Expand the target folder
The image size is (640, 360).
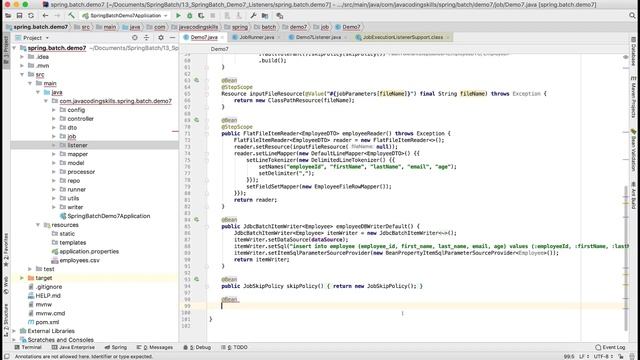pos(22,278)
